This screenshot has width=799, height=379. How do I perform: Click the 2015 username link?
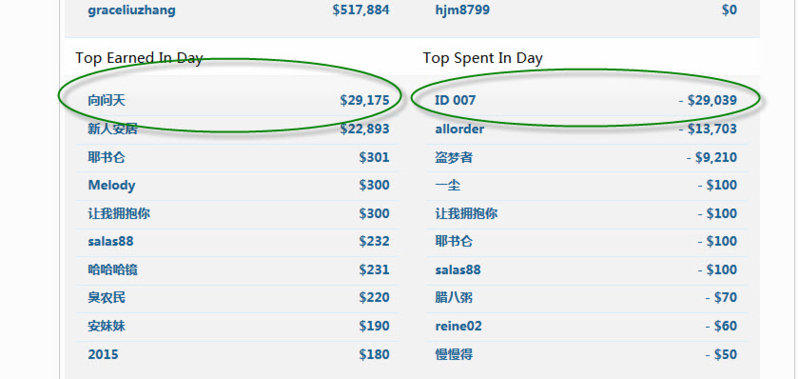tap(103, 355)
